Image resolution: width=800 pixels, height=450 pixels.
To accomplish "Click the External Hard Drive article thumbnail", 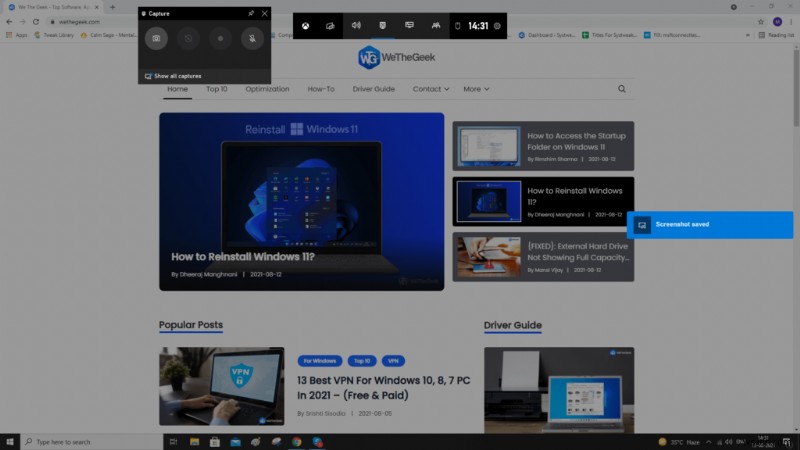I will [489, 257].
